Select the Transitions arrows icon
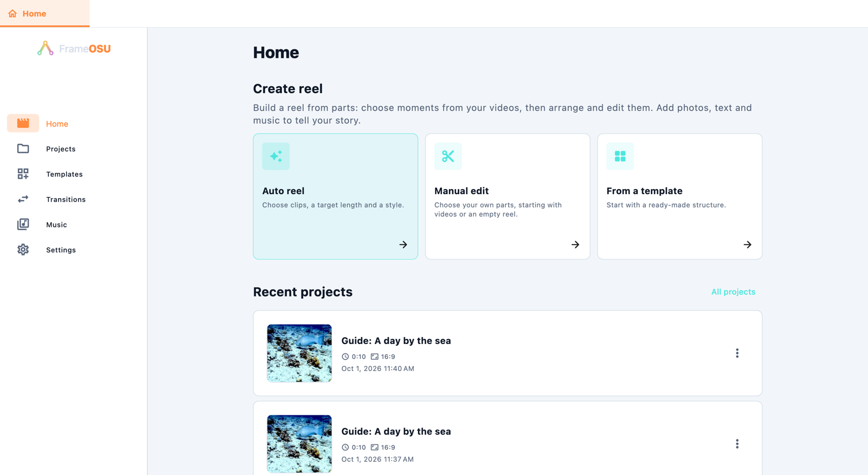The height and width of the screenshot is (475, 868). pyautogui.click(x=23, y=199)
